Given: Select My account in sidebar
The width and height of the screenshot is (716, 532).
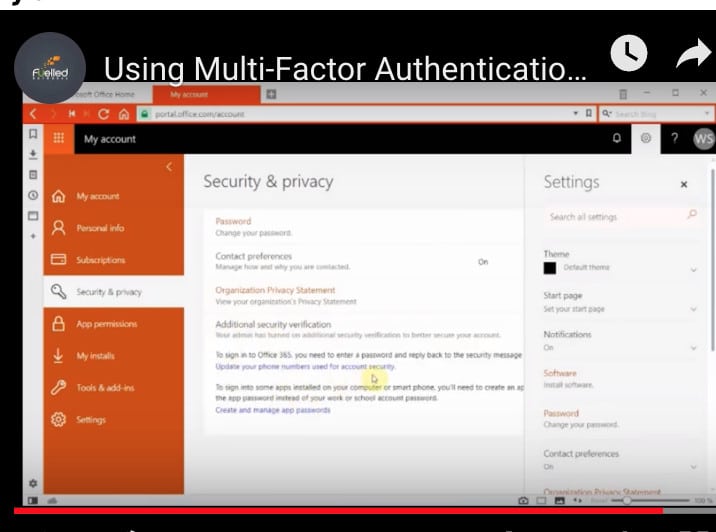Looking at the screenshot, I should click(114, 196).
